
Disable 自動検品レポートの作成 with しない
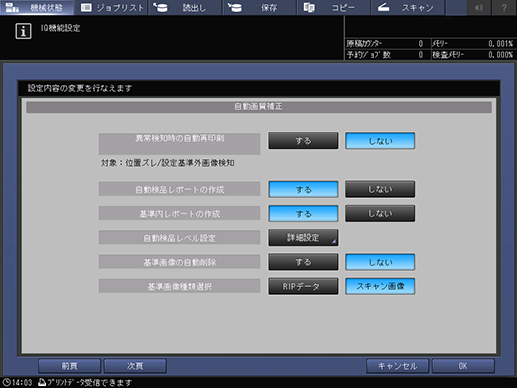(x=380, y=189)
